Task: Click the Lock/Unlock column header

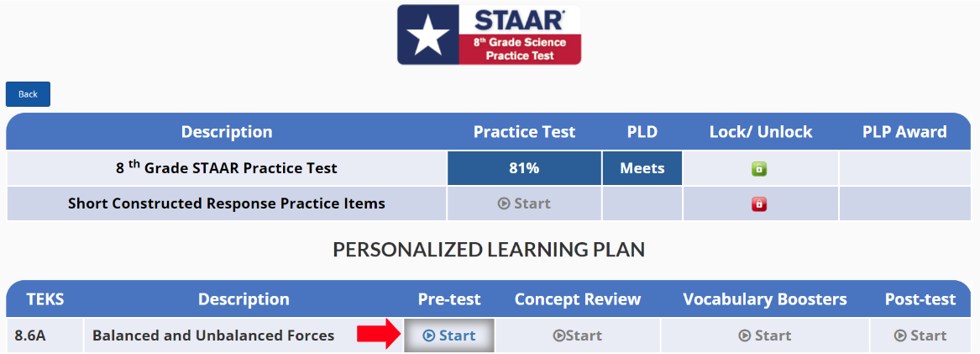Action: click(x=761, y=132)
